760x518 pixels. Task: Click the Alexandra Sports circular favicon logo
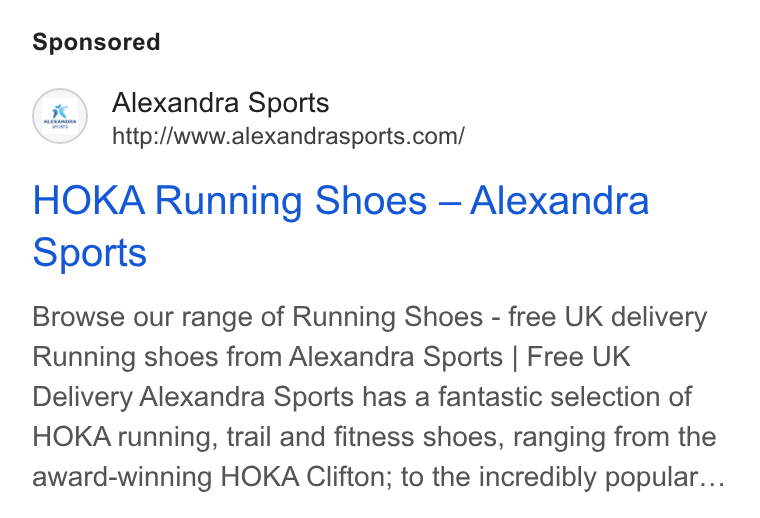(60, 116)
